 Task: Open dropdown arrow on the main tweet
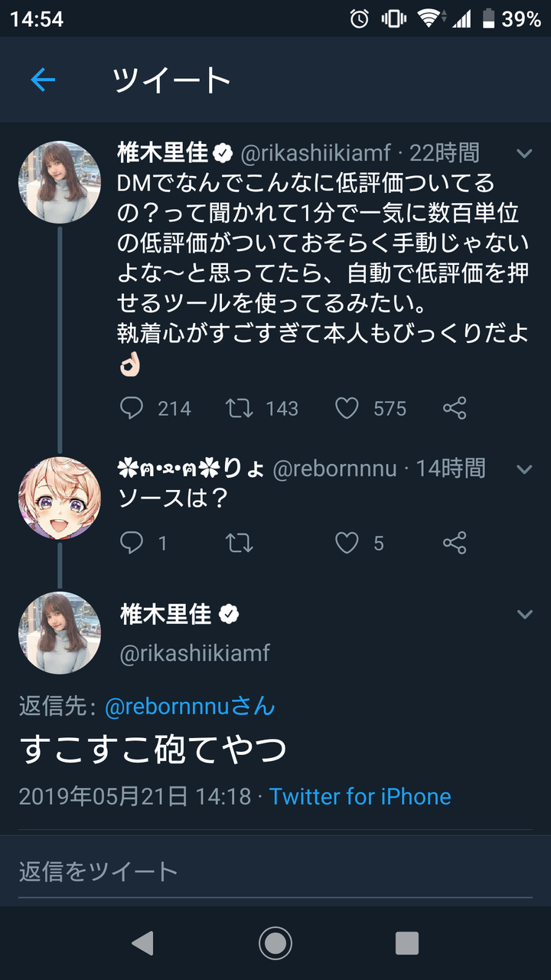click(524, 614)
